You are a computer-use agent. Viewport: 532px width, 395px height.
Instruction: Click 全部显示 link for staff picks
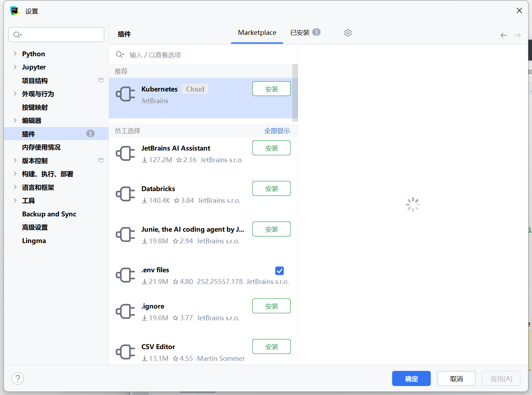[277, 131]
